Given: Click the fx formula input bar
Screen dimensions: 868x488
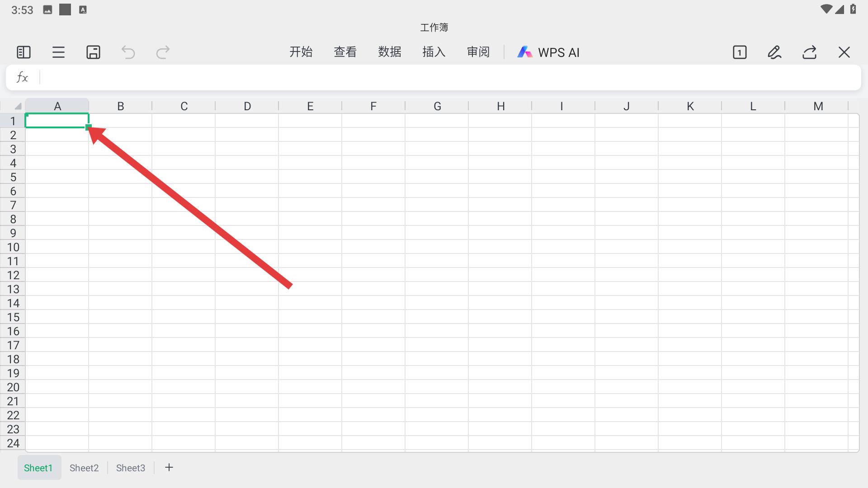Looking at the screenshot, I should click(448, 78).
